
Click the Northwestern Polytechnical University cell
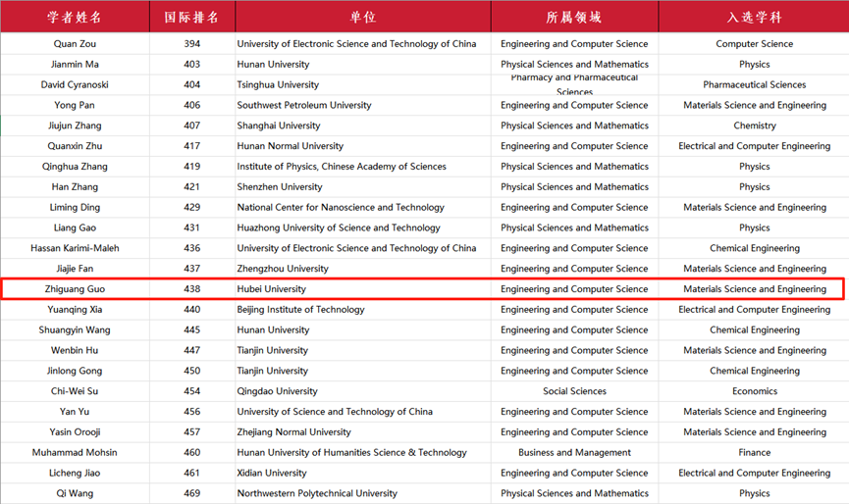(317, 493)
